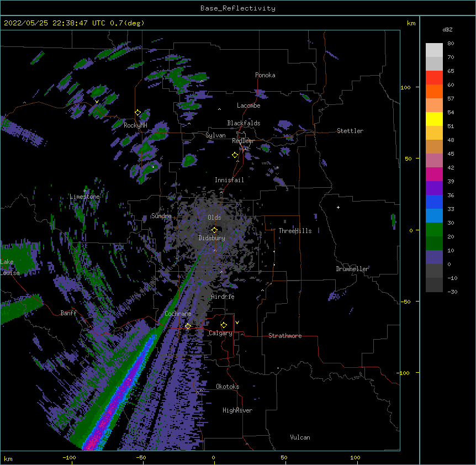Image resolution: width=476 pixels, height=465 pixels.
Task: Click the Lake Louise label
Action: click(9, 267)
